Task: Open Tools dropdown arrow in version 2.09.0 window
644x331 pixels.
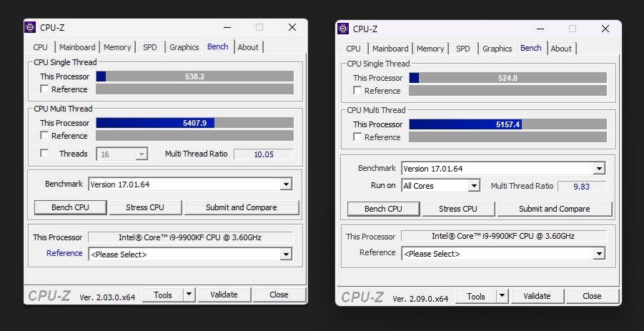Action: (x=502, y=296)
